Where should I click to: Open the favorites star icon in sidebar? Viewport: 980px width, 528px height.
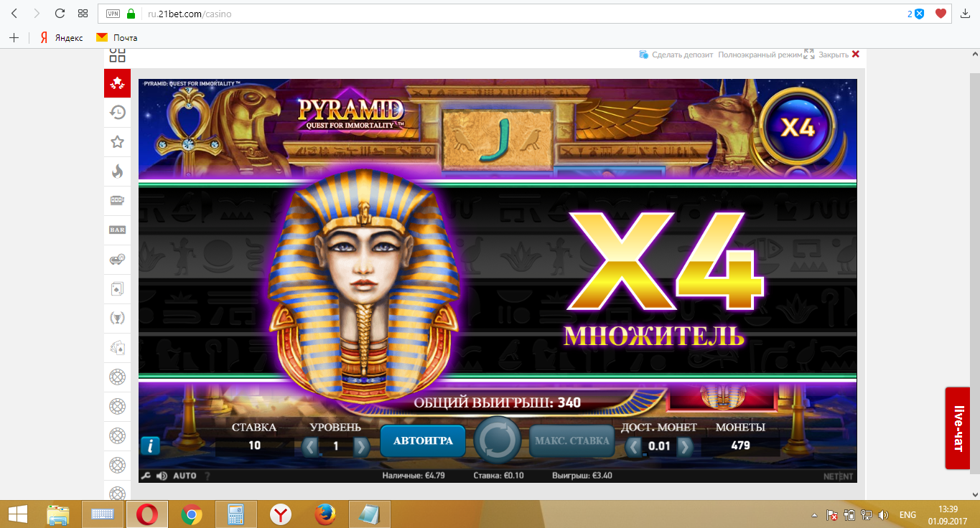tap(117, 142)
